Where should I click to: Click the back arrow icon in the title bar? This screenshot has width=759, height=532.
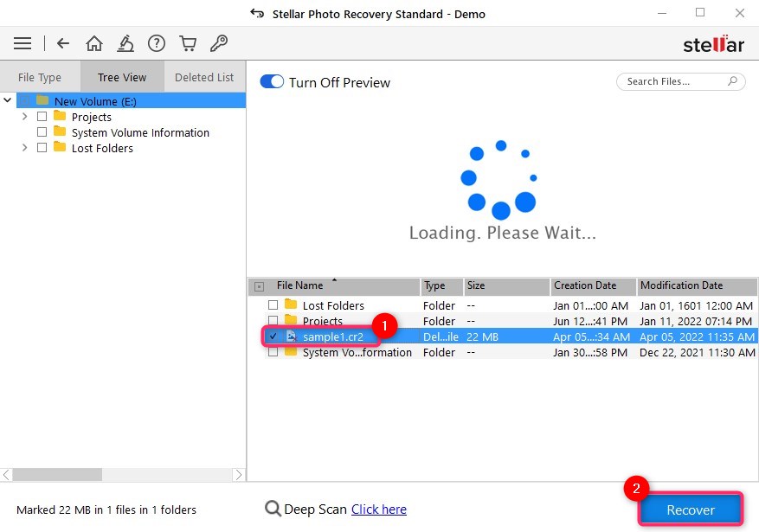257,14
